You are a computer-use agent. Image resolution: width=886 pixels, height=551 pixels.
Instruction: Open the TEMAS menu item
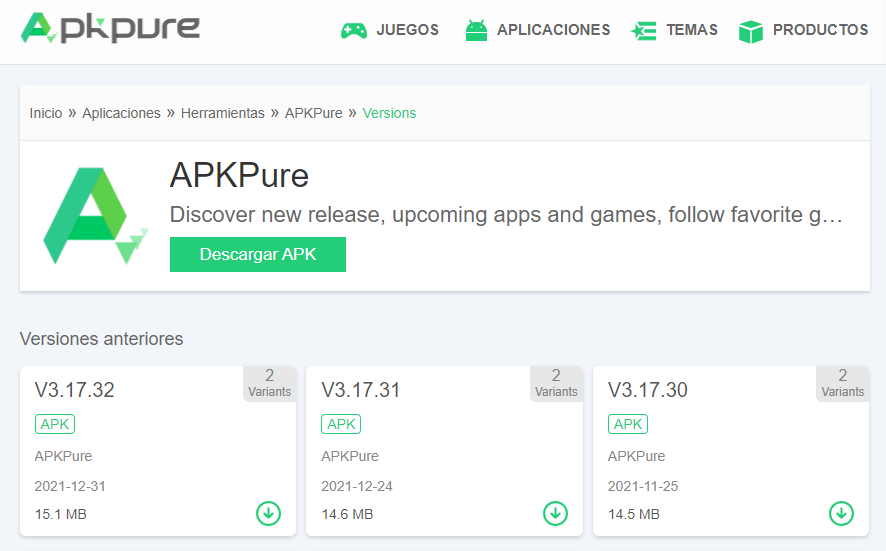692,30
